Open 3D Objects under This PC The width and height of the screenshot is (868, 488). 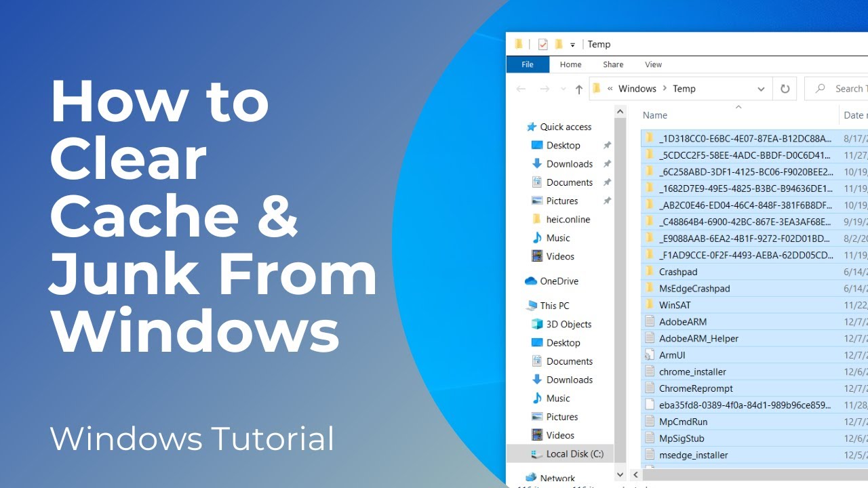(569, 324)
